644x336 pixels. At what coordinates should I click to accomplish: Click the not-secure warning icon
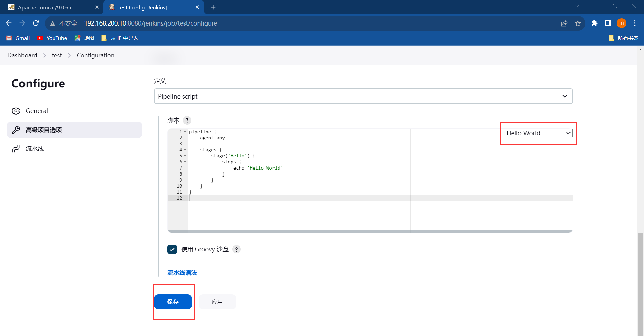(x=53, y=23)
